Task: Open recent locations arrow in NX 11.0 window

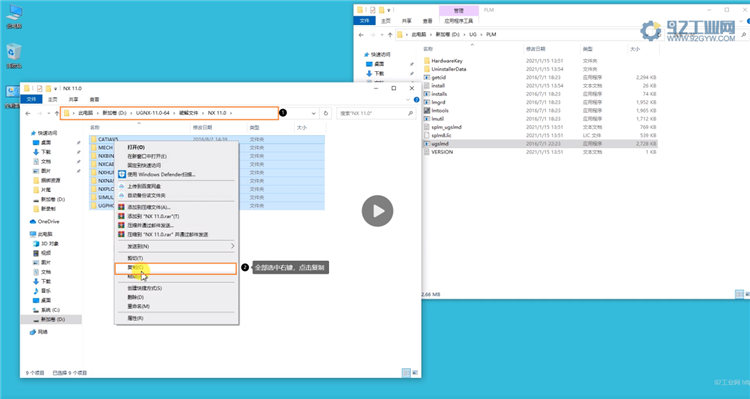Action: point(48,113)
